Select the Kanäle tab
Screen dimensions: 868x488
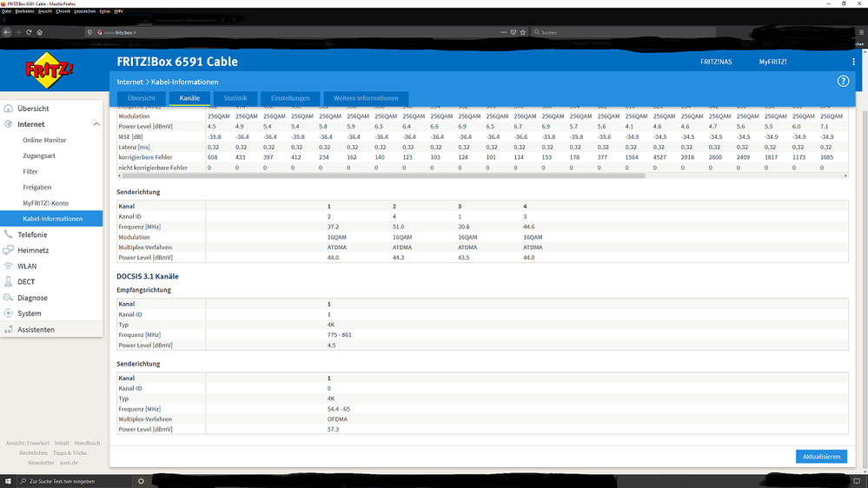pos(189,98)
